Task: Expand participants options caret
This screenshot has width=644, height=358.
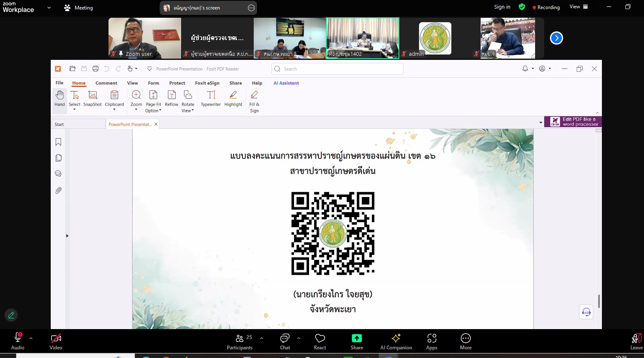Action: point(262,338)
